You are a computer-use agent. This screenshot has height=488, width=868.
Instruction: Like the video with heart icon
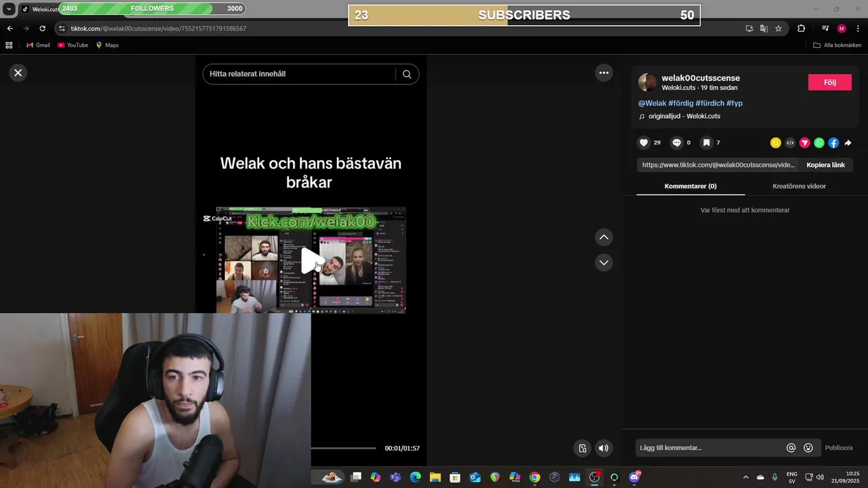(644, 142)
